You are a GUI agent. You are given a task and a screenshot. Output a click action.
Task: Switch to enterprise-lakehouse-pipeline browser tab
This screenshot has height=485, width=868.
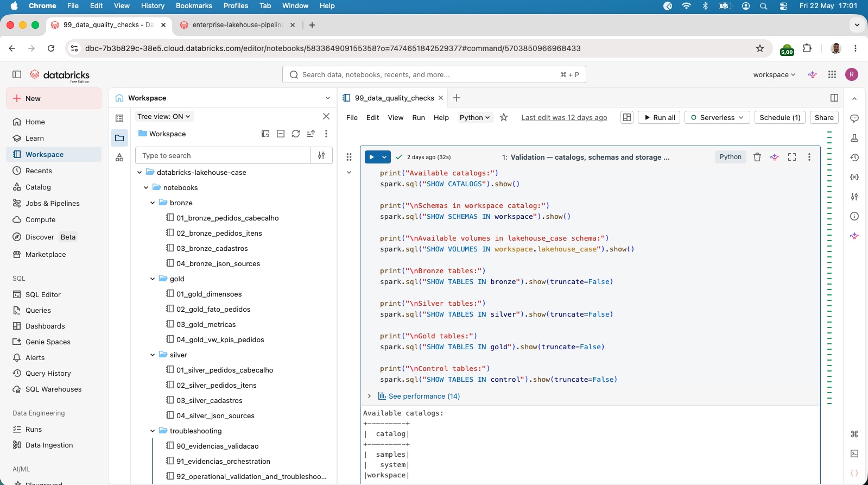[237, 25]
